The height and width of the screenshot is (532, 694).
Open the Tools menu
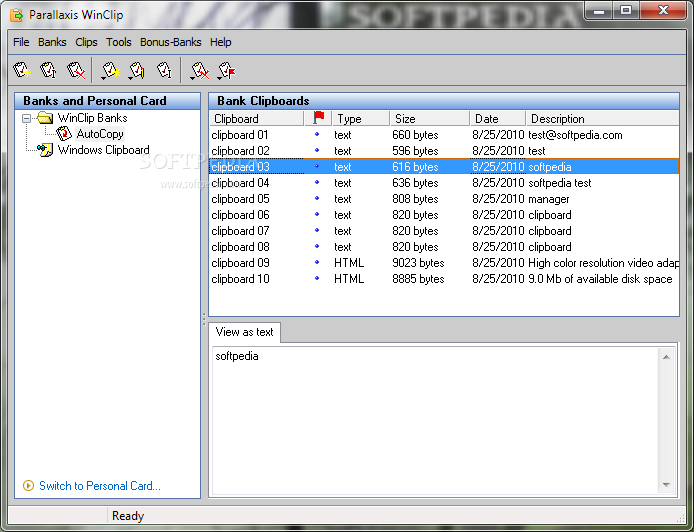click(x=118, y=42)
